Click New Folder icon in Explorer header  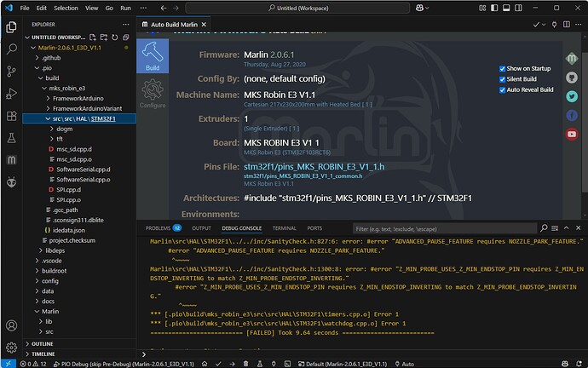point(104,37)
